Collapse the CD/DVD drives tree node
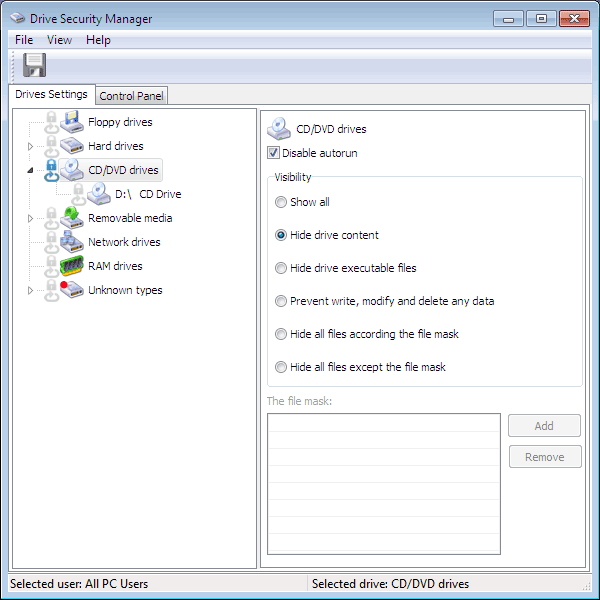The height and width of the screenshot is (600, 600). coord(30,170)
